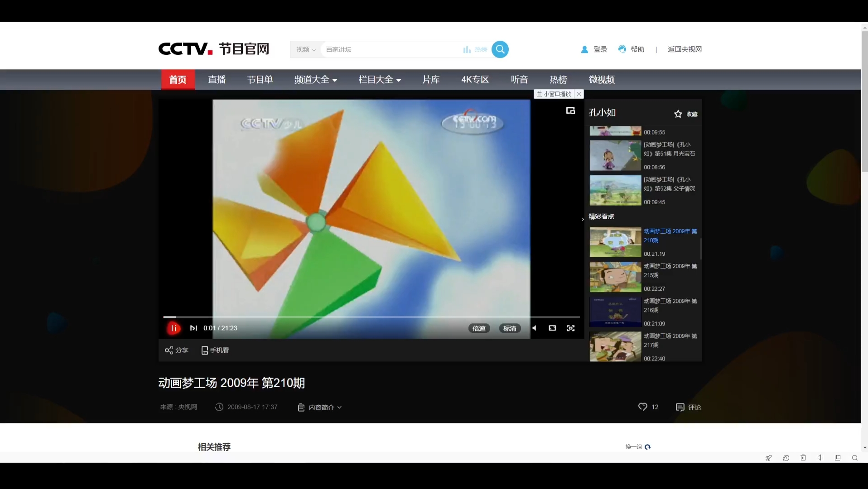The image size is (868, 489).
Task: Go to the 首页 home tab
Action: pos(178,80)
